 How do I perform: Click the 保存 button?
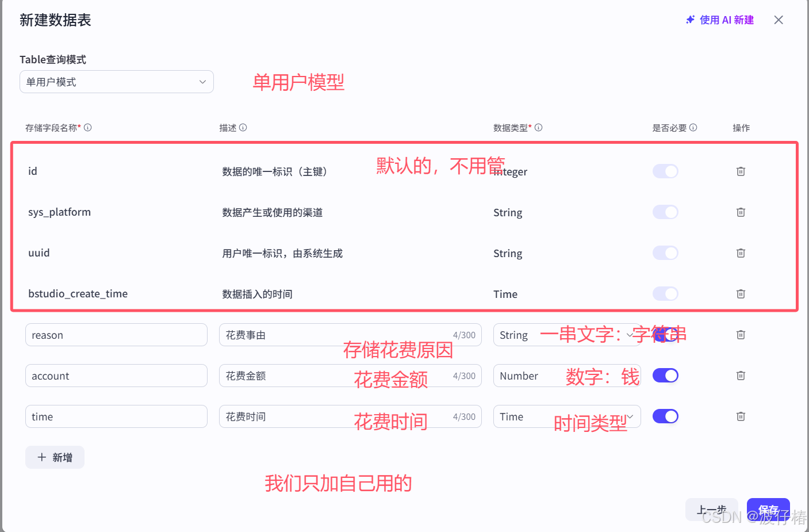tap(768, 509)
